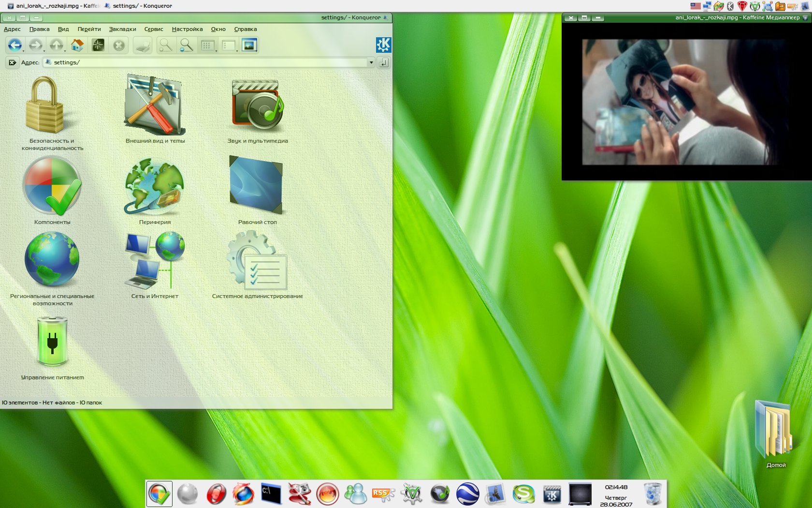The image size is (812, 508).
Task: Open the Перейти menu
Action: click(89, 29)
